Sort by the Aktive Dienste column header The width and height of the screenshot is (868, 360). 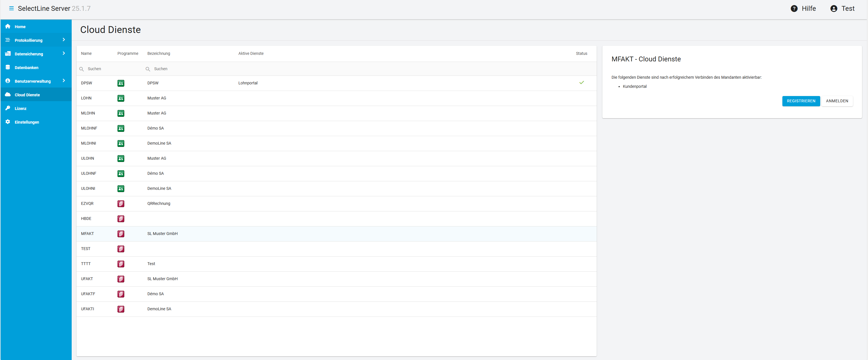tap(251, 53)
